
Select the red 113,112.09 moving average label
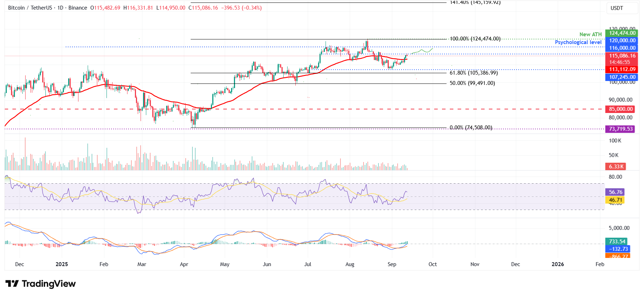622,69
